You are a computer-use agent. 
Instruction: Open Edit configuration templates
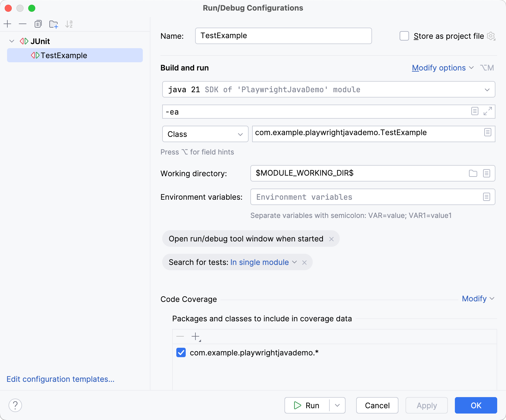pyautogui.click(x=61, y=379)
